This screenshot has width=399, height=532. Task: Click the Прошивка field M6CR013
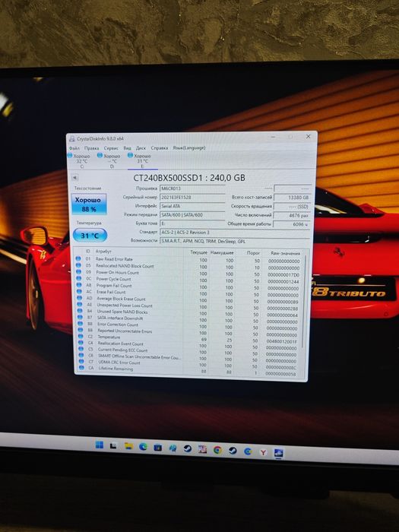click(192, 188)
